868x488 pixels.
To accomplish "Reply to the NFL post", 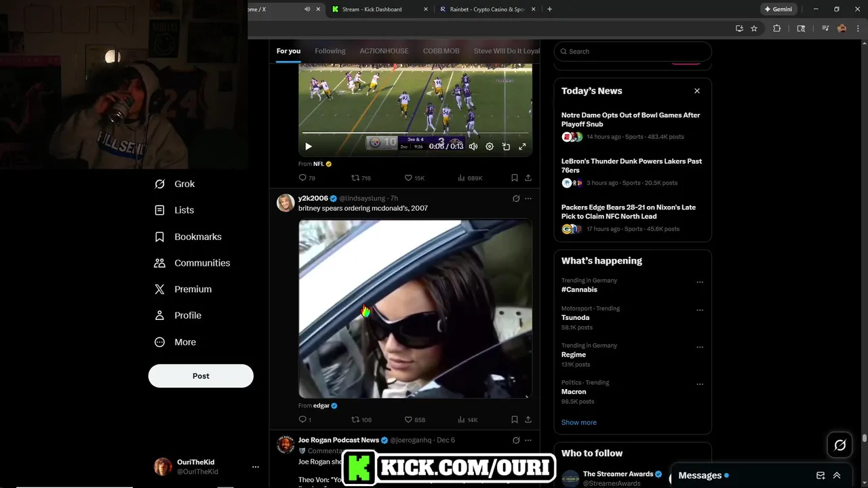I will click(307, 178).
